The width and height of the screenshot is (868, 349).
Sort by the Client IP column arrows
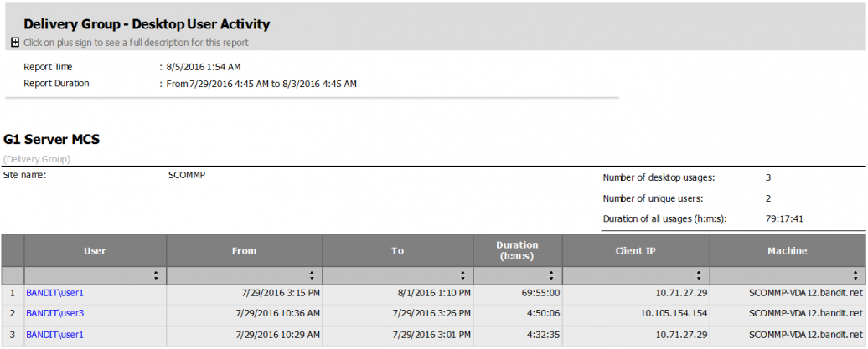(699, 275)
